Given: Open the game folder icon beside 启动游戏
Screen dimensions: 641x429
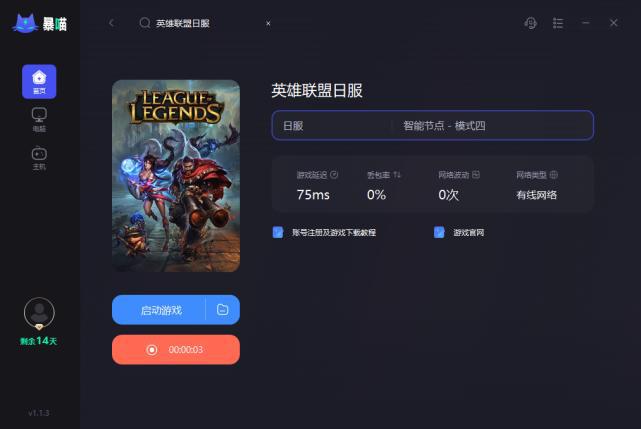Looking at the screenshot, I should (222, 310).
